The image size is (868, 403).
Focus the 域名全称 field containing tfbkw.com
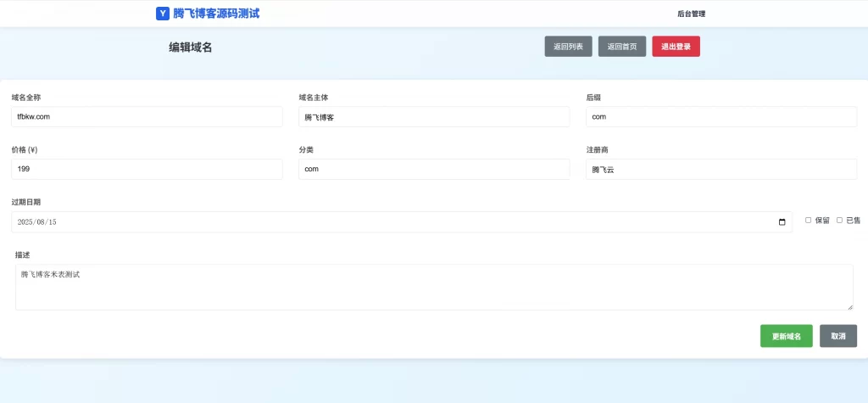tap(147, 117)
